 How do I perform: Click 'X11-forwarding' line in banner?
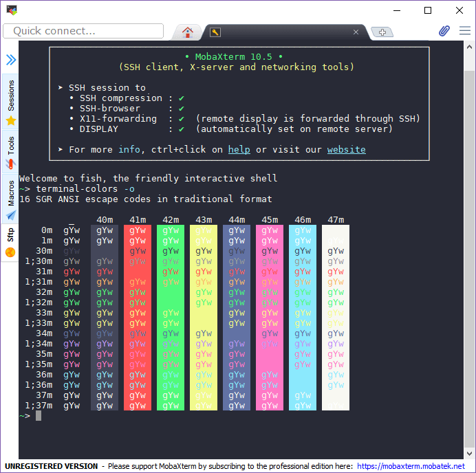pos(245,119)
